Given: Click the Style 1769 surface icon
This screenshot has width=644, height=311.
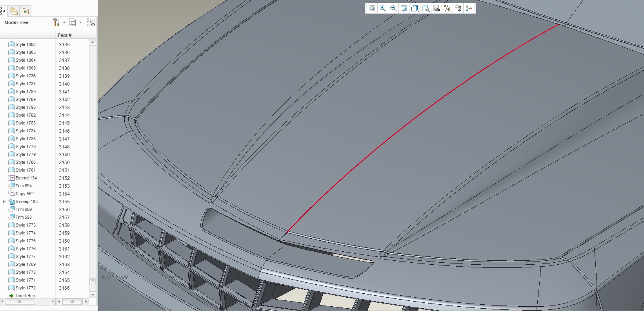Looking at the screenshot, I should pos(11,264).
